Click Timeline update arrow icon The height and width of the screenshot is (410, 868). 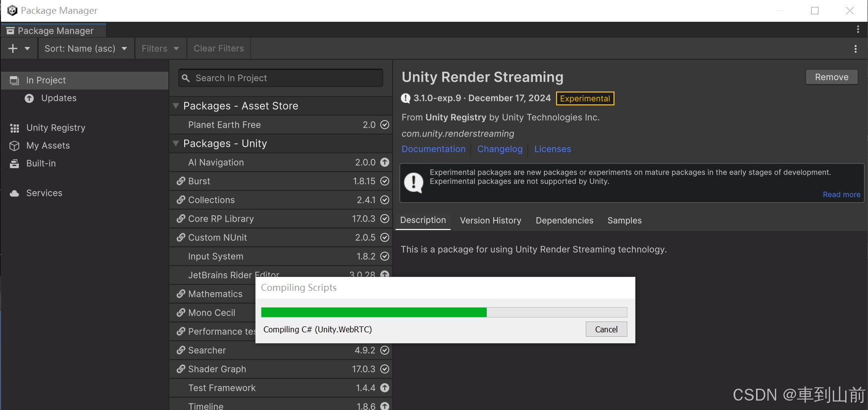(x=385, y=406)
